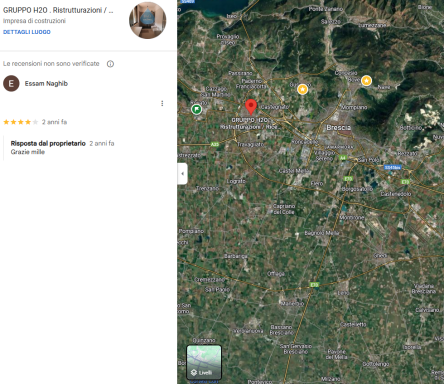
Task: Click the E70 green road shield near Manerbio
Action: pos(314,285)
